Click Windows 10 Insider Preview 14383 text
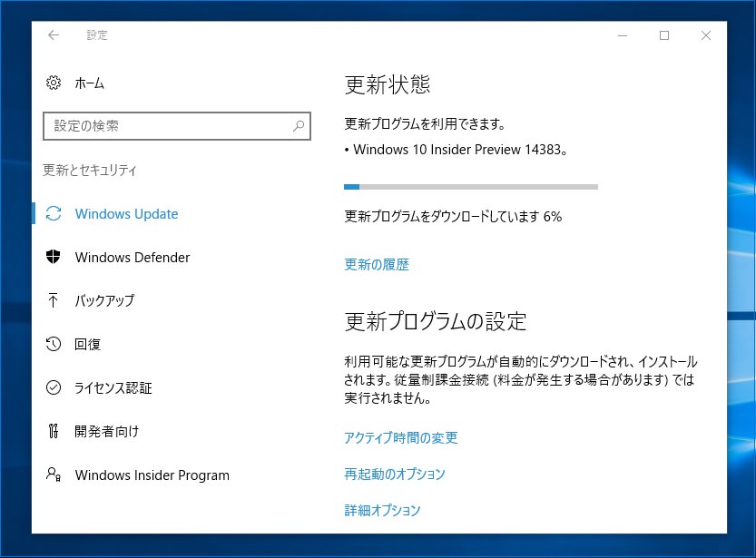 coord(457,150)
